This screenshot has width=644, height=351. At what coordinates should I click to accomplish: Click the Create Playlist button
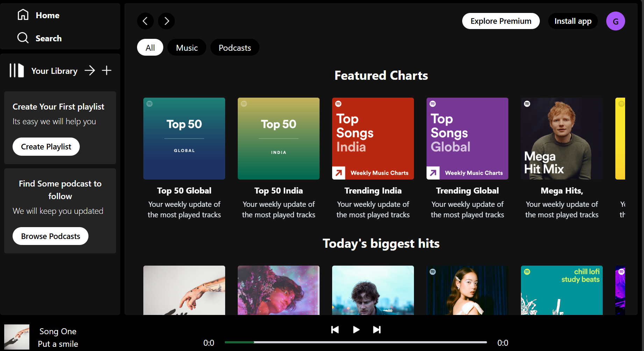(x=46, y=147)
